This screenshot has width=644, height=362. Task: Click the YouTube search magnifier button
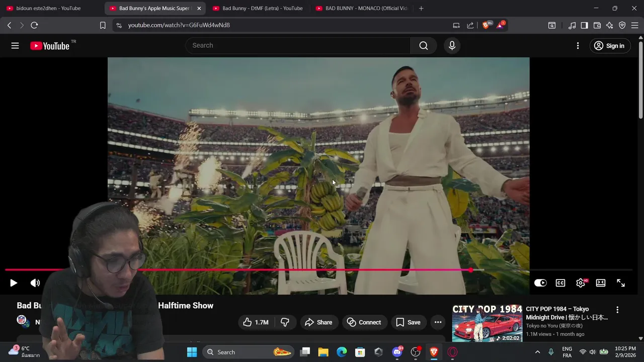click(424, 46)
